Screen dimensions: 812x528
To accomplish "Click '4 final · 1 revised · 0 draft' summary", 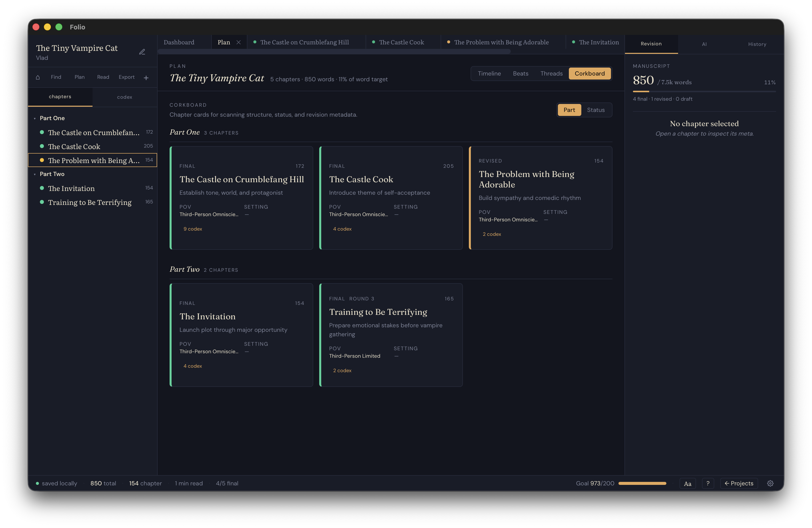I will pos(663,99).
